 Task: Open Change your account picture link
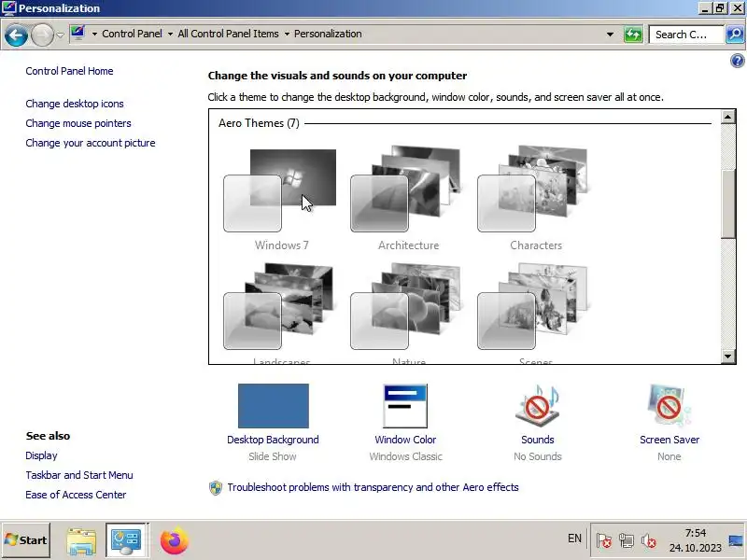click(x=91, y=143)
